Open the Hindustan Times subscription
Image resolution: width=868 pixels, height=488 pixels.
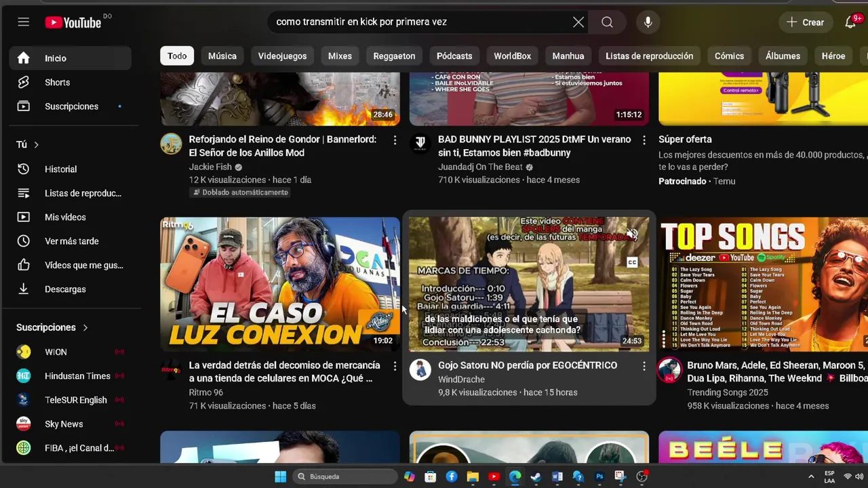pyautogui.click(x=71, y=375)
